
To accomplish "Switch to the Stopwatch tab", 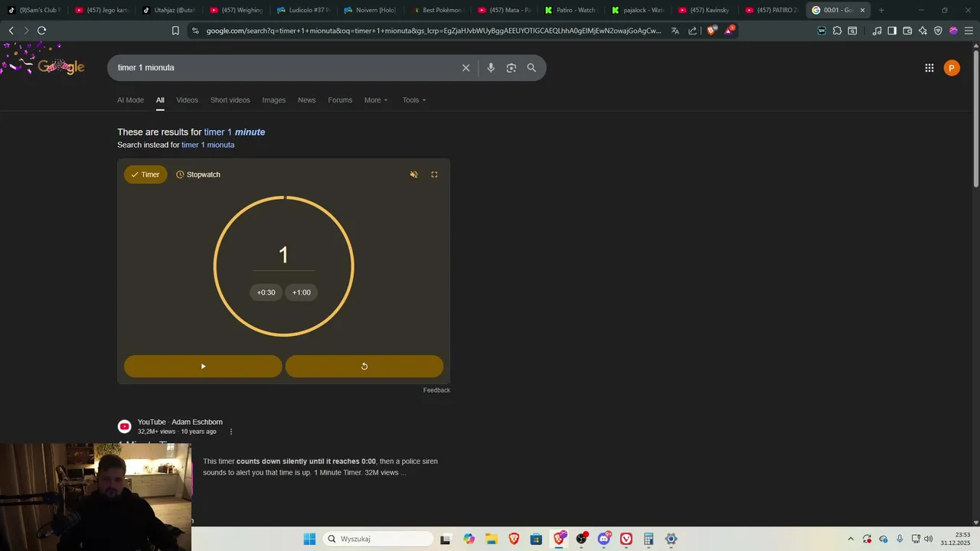I will point(198,174).
